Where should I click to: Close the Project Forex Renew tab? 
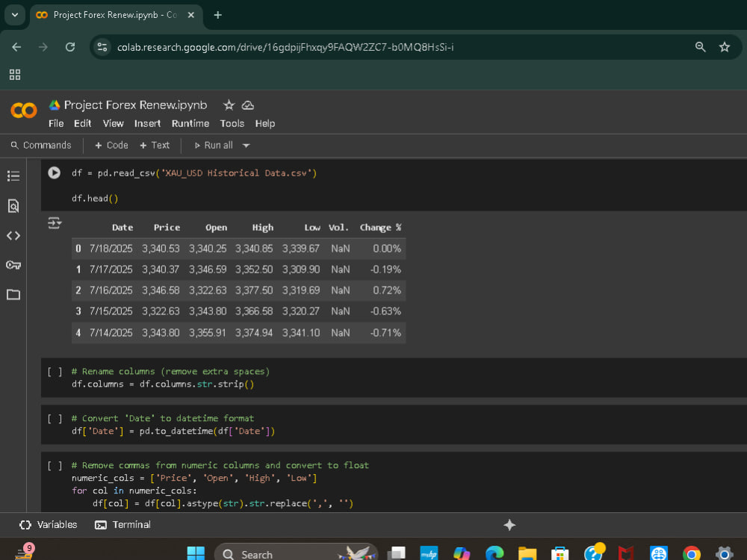click(x=191, y=15)
